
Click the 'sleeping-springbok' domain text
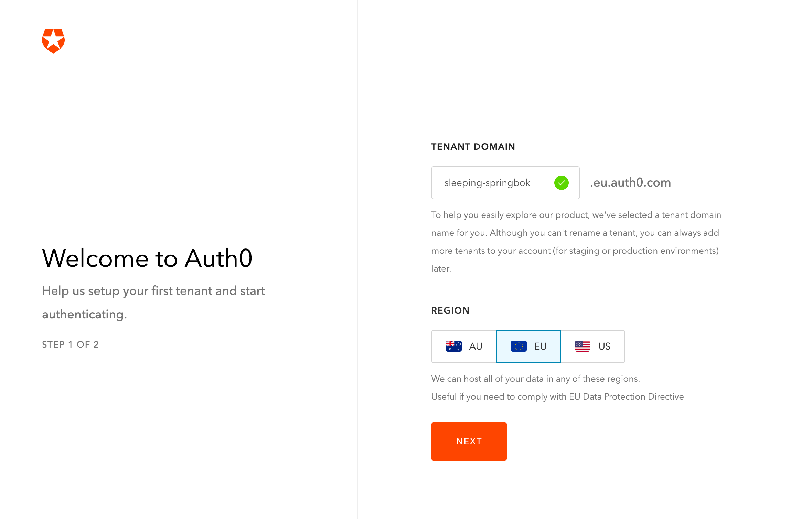487,183
